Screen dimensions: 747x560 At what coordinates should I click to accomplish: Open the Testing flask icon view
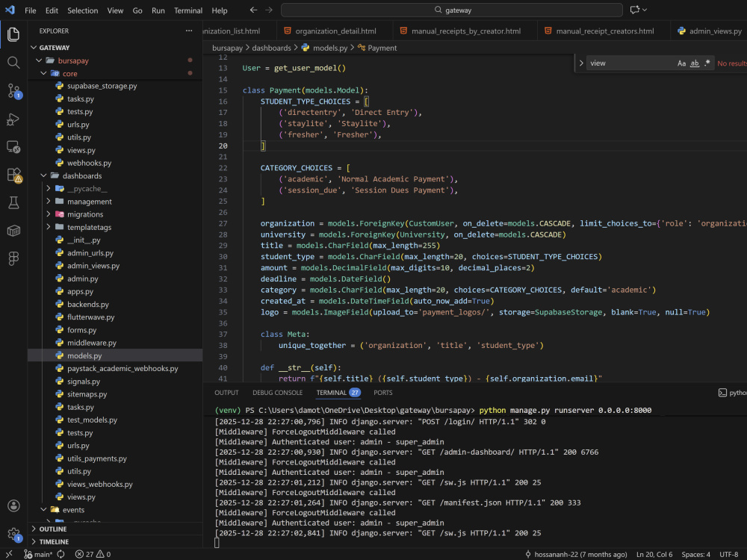(x=13, y=203)
